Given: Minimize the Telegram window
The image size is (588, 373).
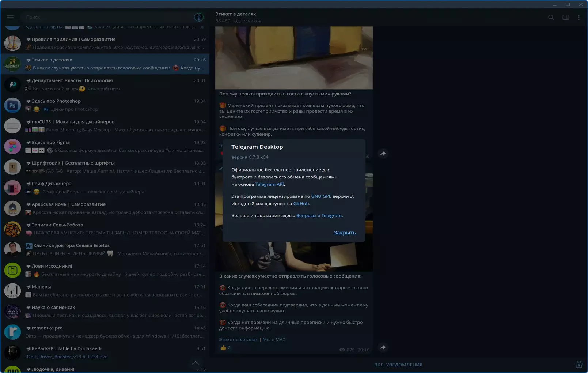Looking at the screenshot, I should [554, 4].
